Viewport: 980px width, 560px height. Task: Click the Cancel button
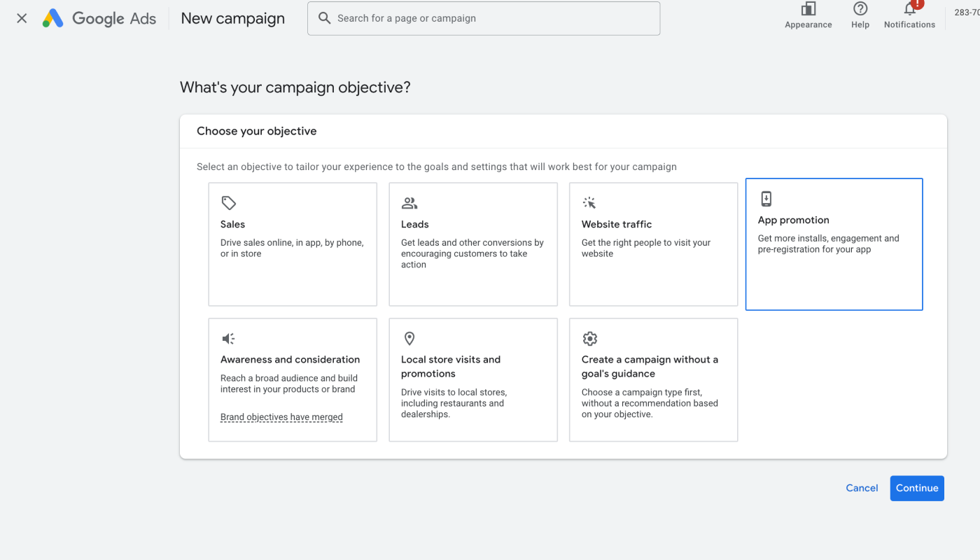[862, 489]
